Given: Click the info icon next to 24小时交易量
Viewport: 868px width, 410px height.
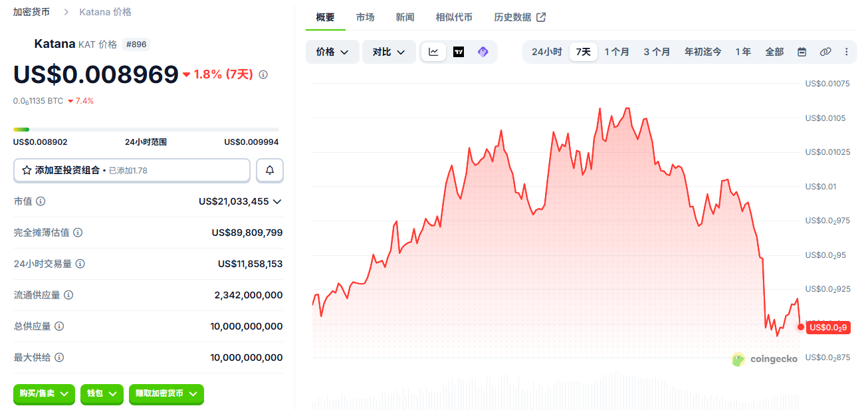Looking at the screenshot, I should pos(80,264).
